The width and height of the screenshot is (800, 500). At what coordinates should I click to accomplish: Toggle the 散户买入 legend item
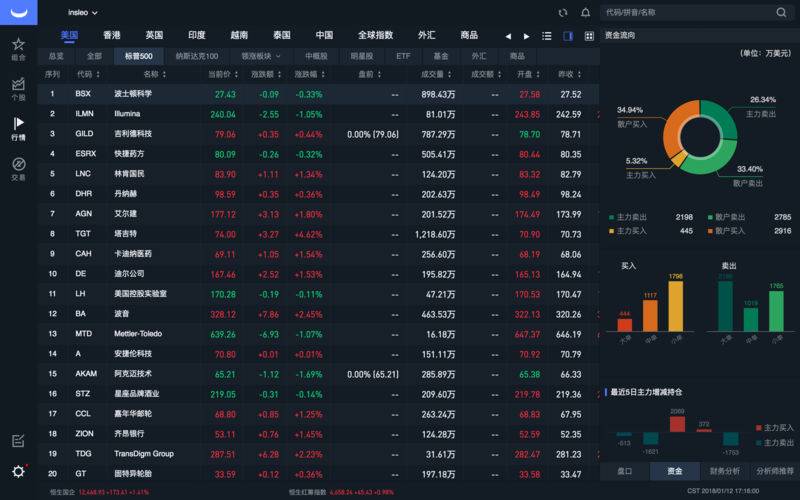coord(726,231)
